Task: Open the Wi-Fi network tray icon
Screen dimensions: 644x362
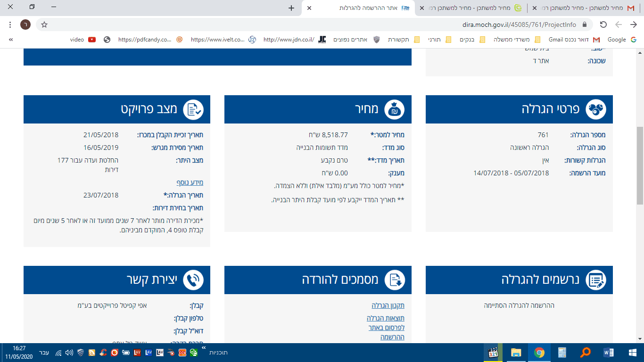Action: (58, 353)
